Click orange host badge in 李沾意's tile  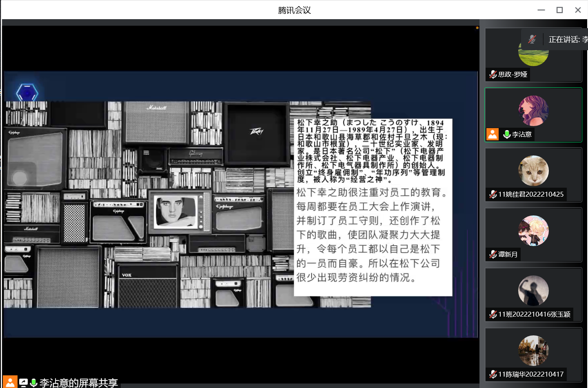[493, 134]
